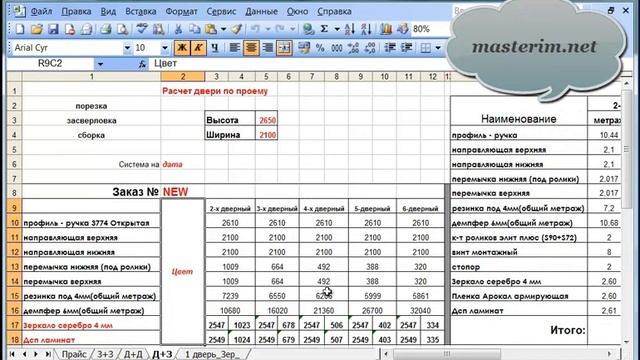Apply comma style 000 icon

337,48
